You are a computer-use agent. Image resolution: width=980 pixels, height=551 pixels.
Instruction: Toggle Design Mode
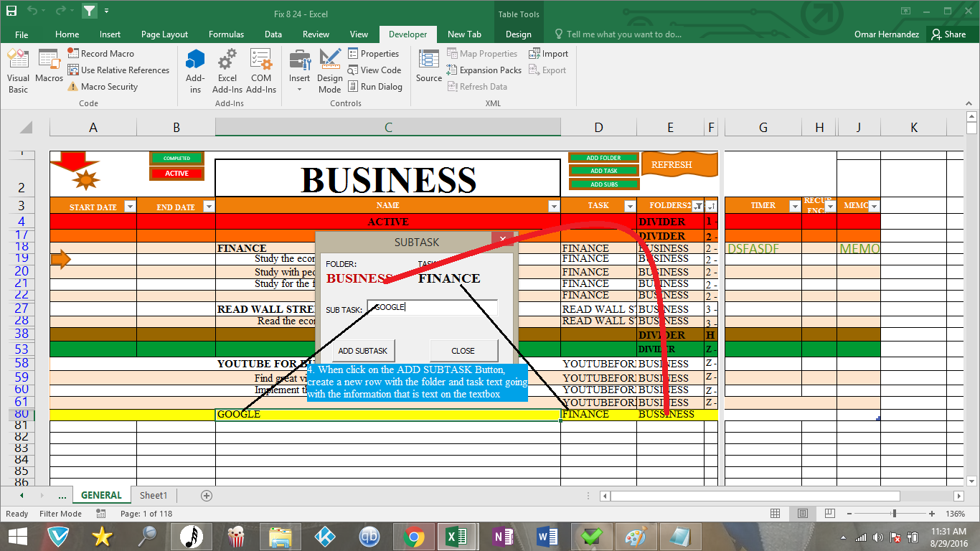coord(330,71)
